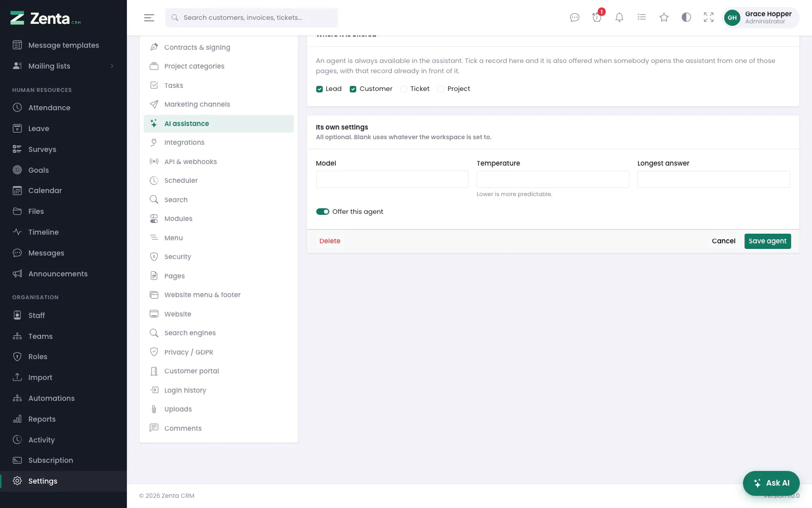The width and height of the screenshot is (812, 508).
Task: Open the task list icon in header
Action: point(641,18)
